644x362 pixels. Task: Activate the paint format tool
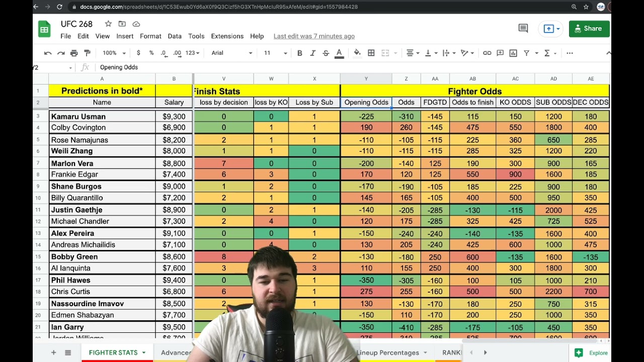coord(87,53)
